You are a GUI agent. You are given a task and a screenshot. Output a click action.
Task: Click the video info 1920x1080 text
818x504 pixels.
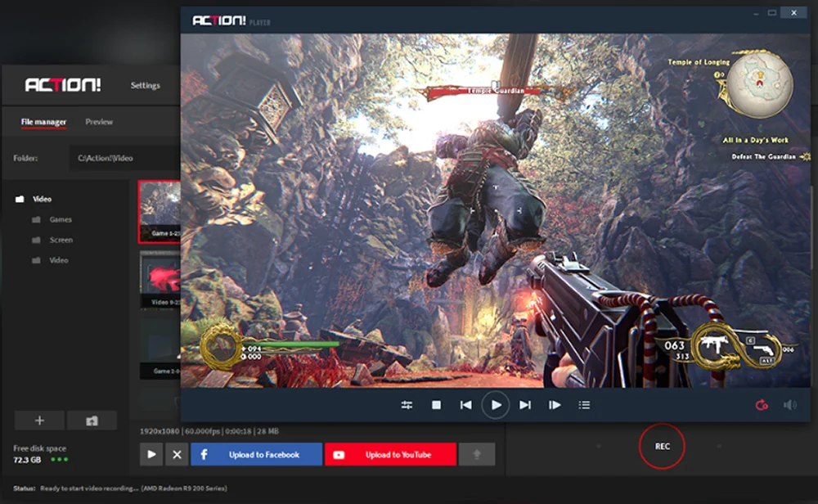click(209, 431)
